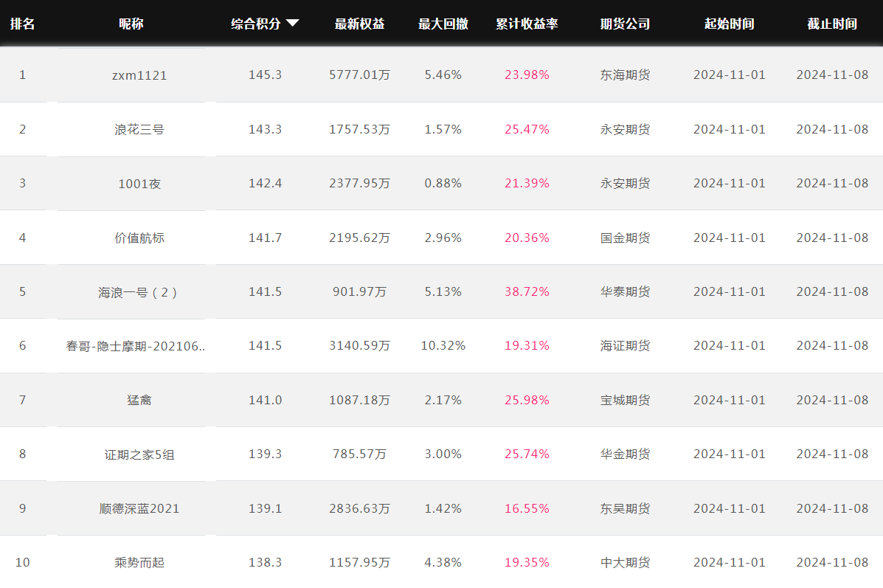Click the 起始时间 column header
The width and height of the screenshot is (883, 588).
tap(730, 24)
